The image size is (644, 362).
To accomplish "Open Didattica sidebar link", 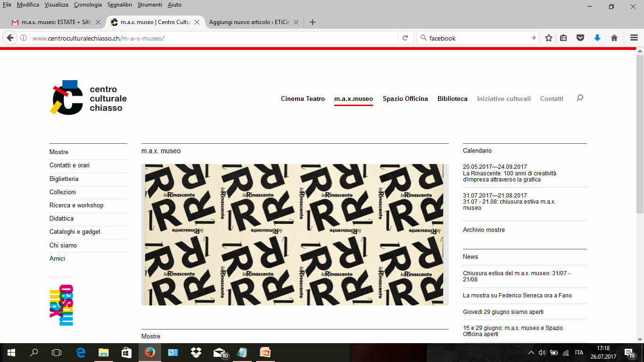I will tap(61, 218).
